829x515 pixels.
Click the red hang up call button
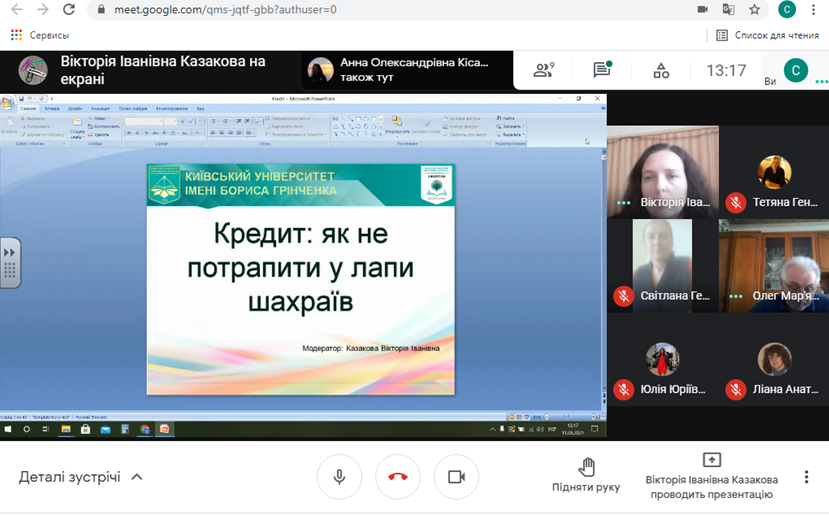point(398,477)
